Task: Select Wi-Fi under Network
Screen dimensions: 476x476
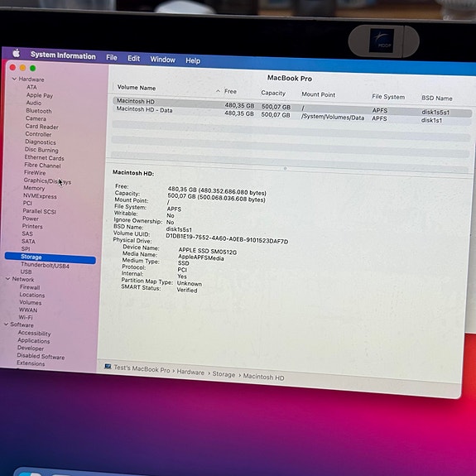Action: tap(26, 317)
